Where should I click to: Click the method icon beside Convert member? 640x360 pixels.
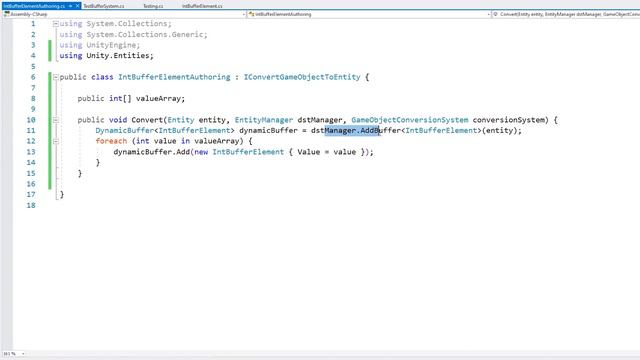pos(496,14)
